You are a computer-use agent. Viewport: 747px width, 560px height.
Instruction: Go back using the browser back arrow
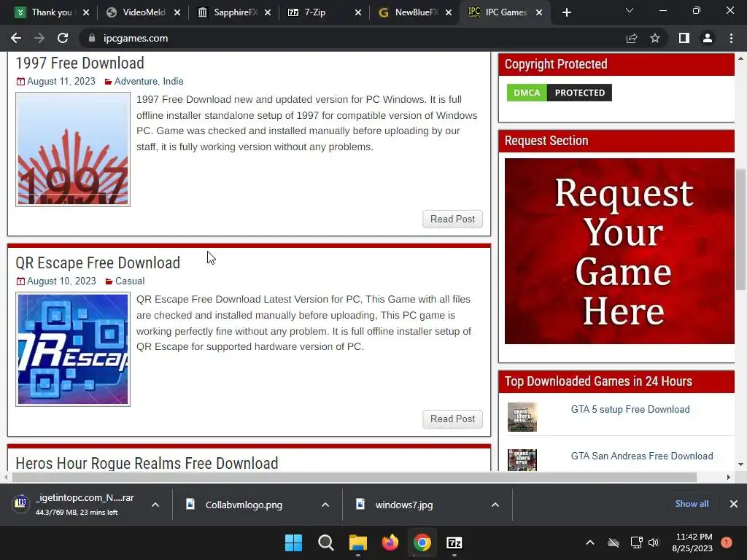(x=16, y=38)
